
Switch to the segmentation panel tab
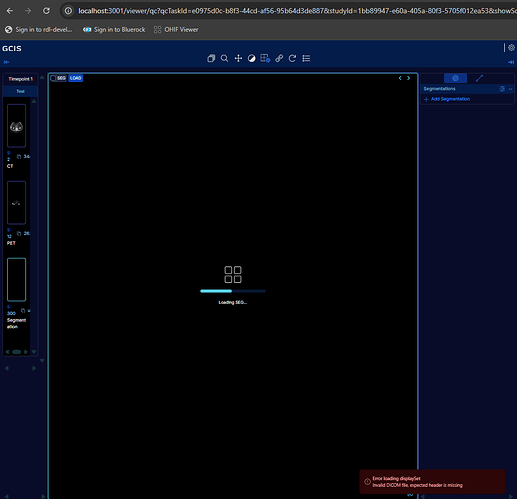coord(455,78)
